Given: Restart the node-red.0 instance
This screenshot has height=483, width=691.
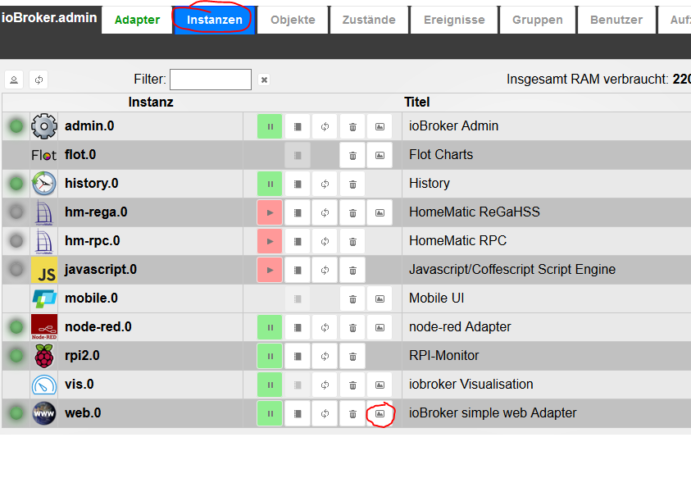Looking at the screenshot, I should (325, 327).
